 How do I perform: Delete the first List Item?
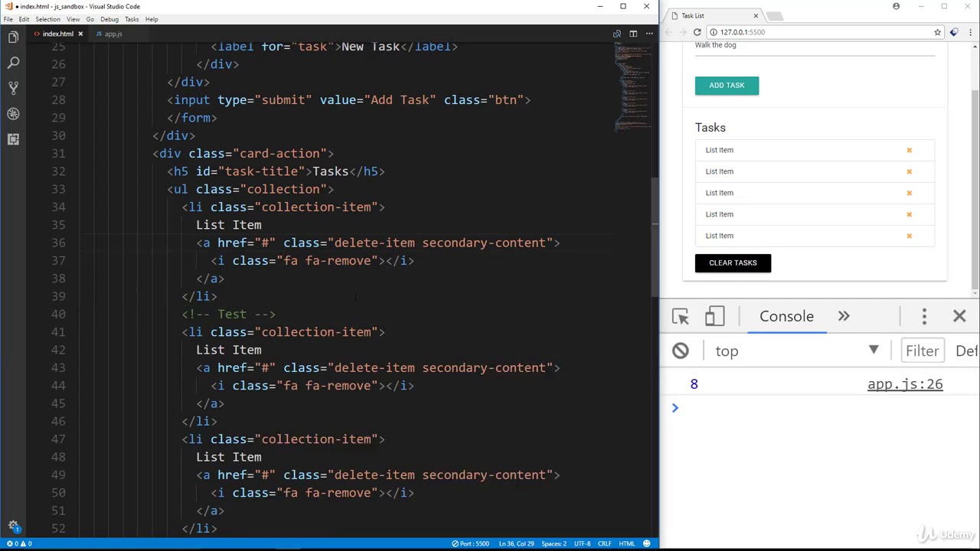909,150
